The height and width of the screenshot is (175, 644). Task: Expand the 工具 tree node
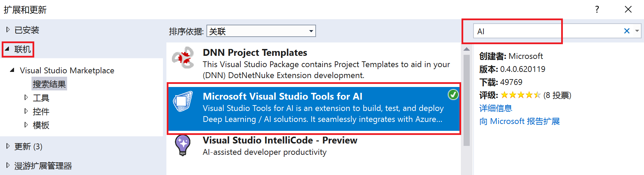pos(26,98)
